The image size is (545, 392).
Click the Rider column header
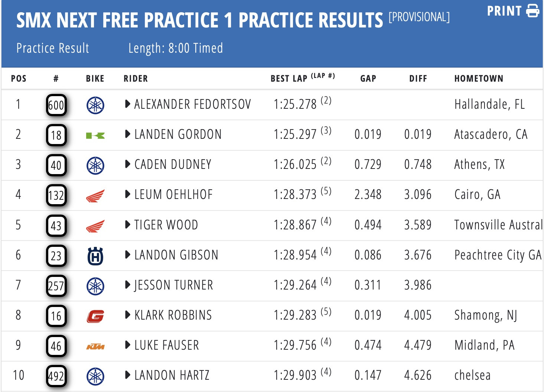click(x=136, y=79)
